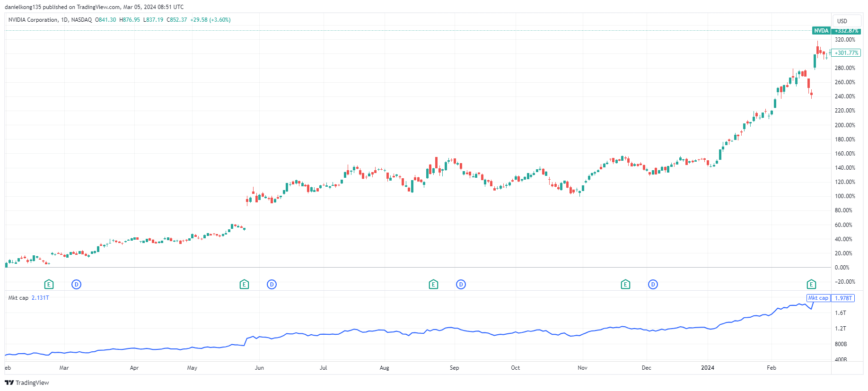Click the green NVDA price label tag

[x=821, y=31]
